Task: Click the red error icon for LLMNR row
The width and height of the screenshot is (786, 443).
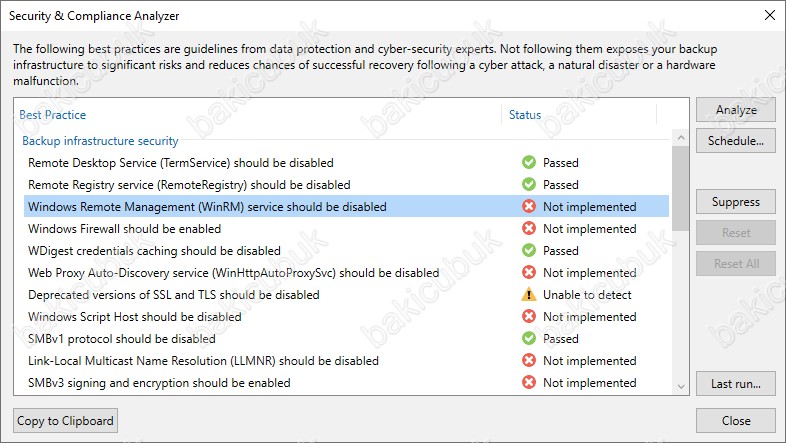Action: click(528, 361)
